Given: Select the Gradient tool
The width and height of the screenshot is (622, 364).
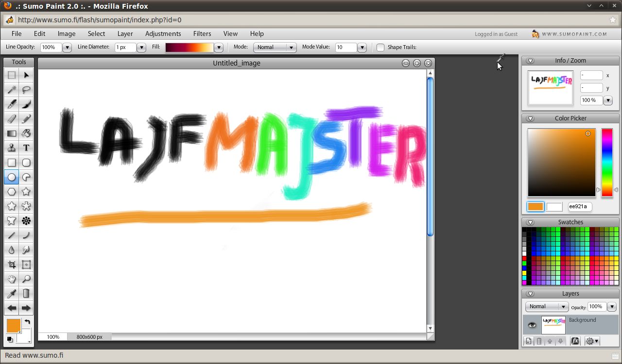Looking at the screenshot, I should [x=12, y=133].
